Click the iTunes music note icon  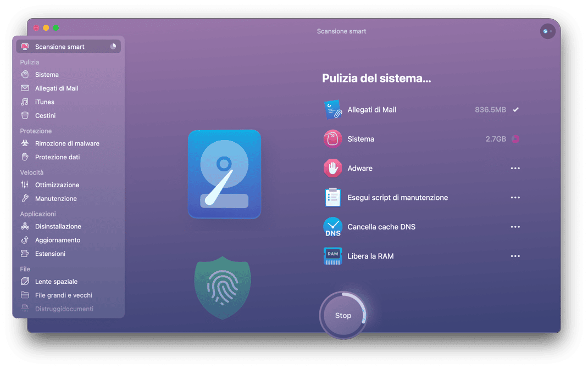click(x=25, y=102)
